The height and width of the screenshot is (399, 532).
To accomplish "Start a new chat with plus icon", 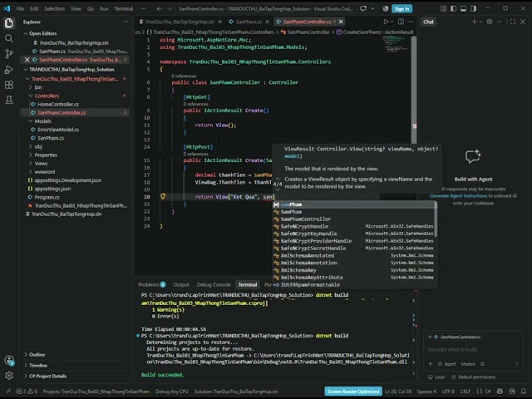I will (x=474, y=22).
